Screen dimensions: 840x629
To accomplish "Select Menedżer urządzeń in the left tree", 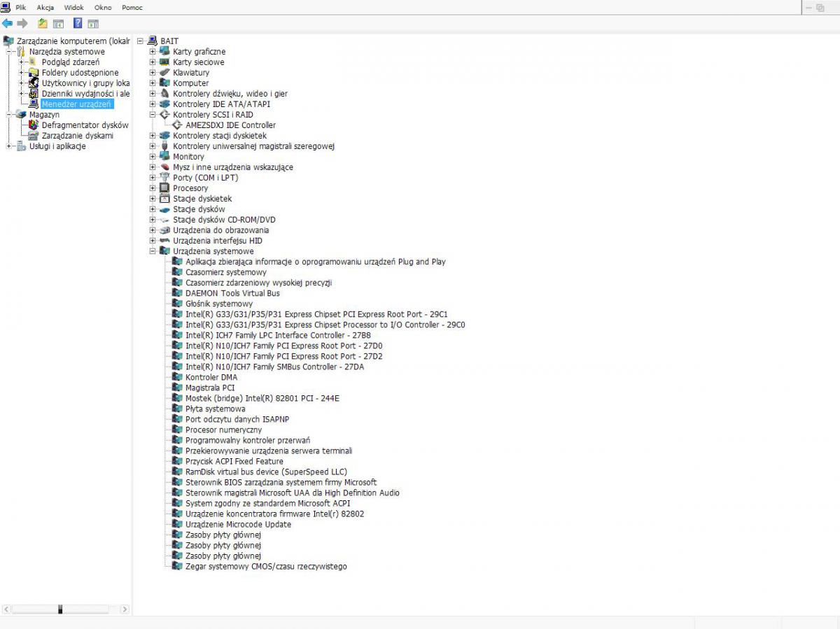I will click(76, 104).
